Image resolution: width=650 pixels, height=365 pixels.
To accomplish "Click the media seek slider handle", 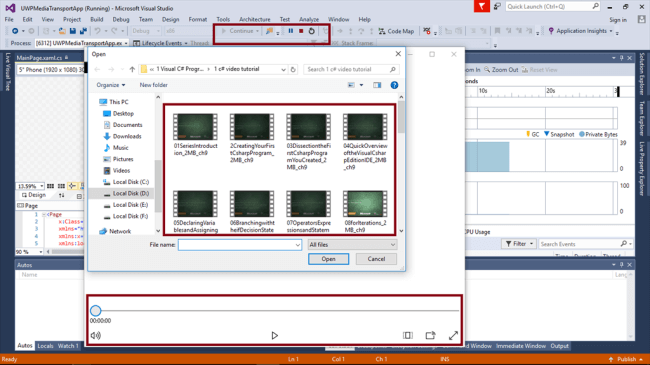I will [x=96, y=310].
